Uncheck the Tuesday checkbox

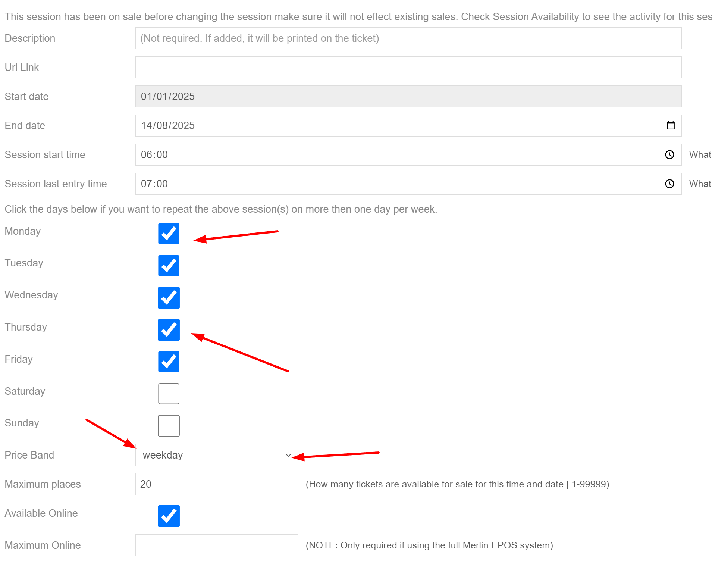169,266
